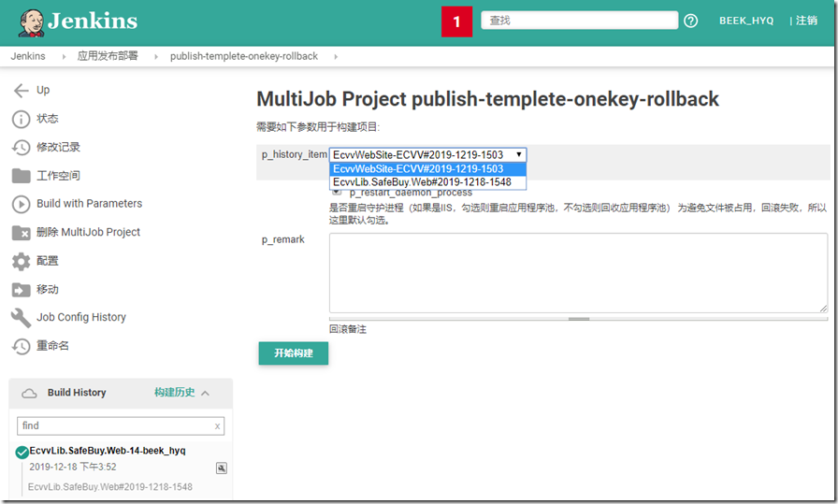Open 状态 sidebar link
Screen dimensions: 838x504
tap(48, 119)
